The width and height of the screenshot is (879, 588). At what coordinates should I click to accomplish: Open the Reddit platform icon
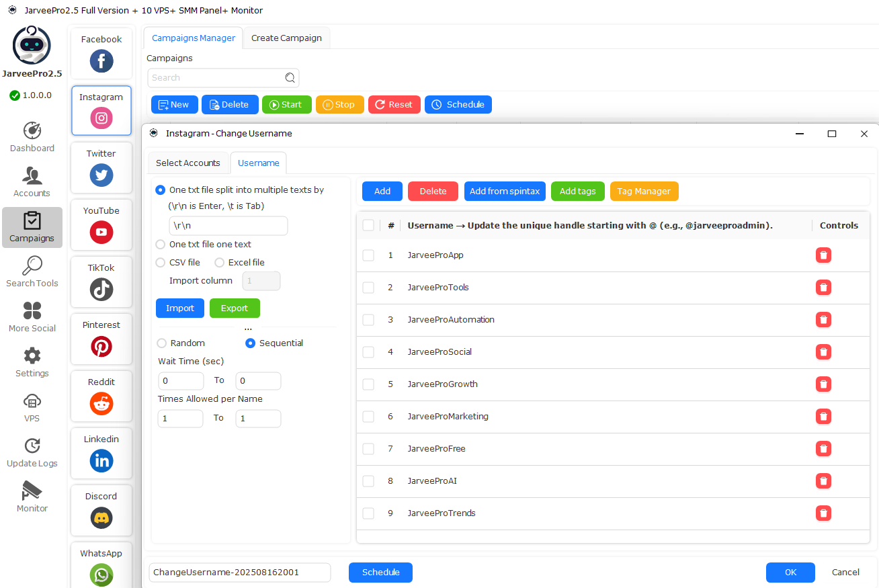[x=101, y=404]
